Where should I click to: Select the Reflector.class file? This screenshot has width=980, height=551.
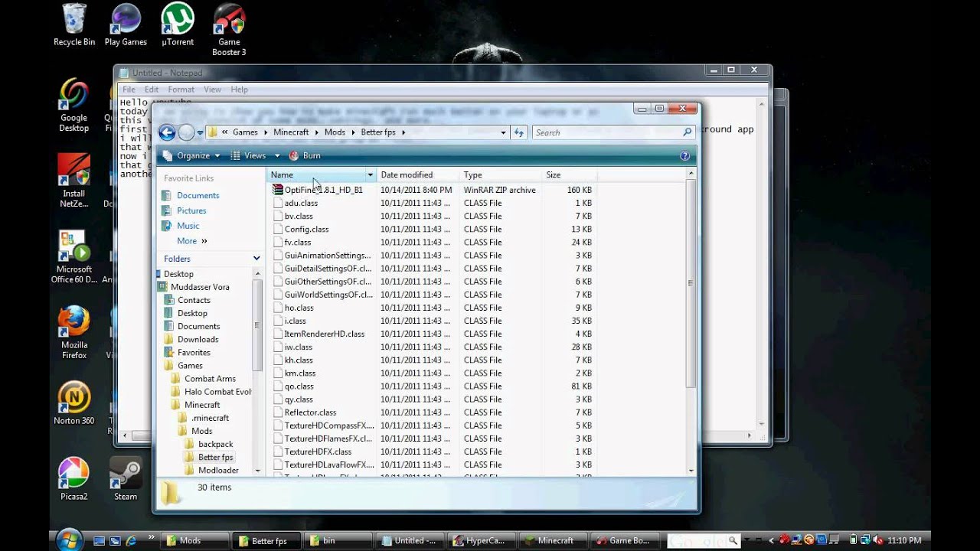click(310, 412)
